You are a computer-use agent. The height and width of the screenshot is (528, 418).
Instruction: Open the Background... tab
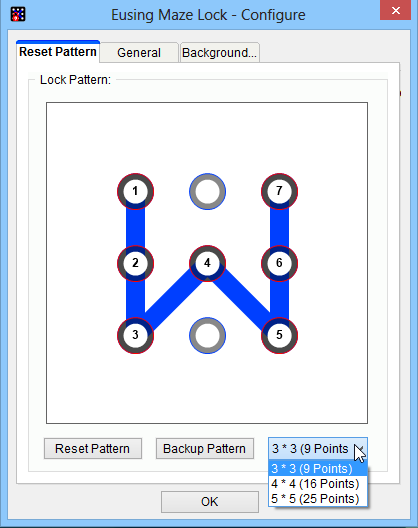click(x=220, y=53)
